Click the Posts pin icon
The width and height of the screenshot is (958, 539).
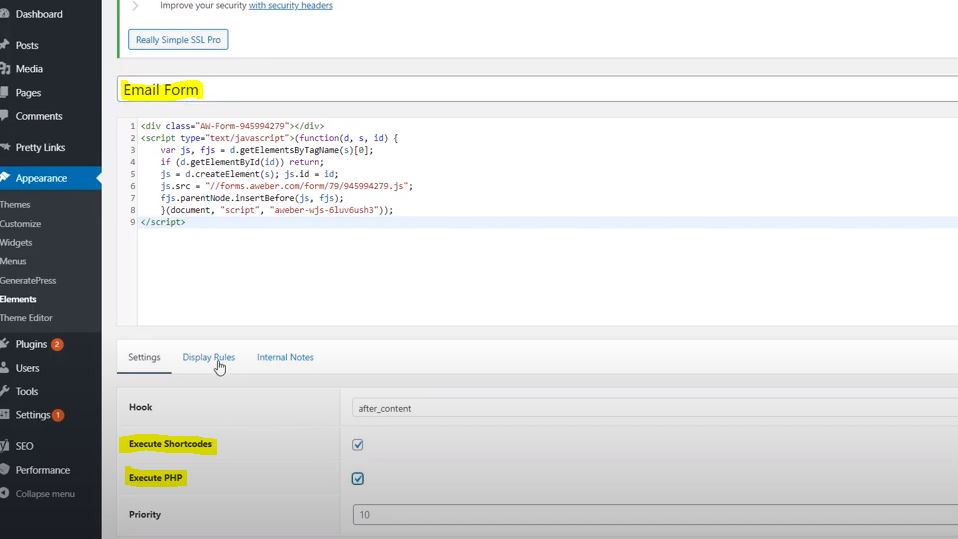pyautogui.click(x=4, y=45)
